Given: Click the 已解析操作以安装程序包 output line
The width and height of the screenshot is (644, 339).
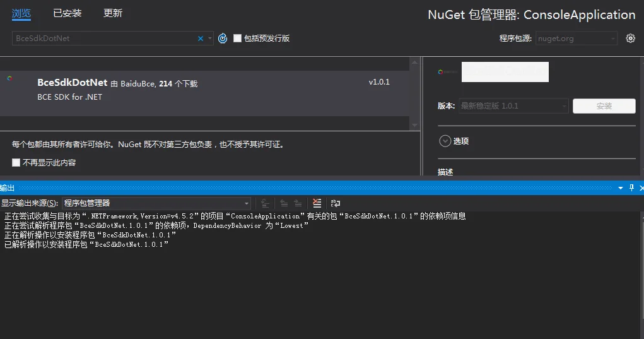Looking at the screenshot, I should click(86, 244).
